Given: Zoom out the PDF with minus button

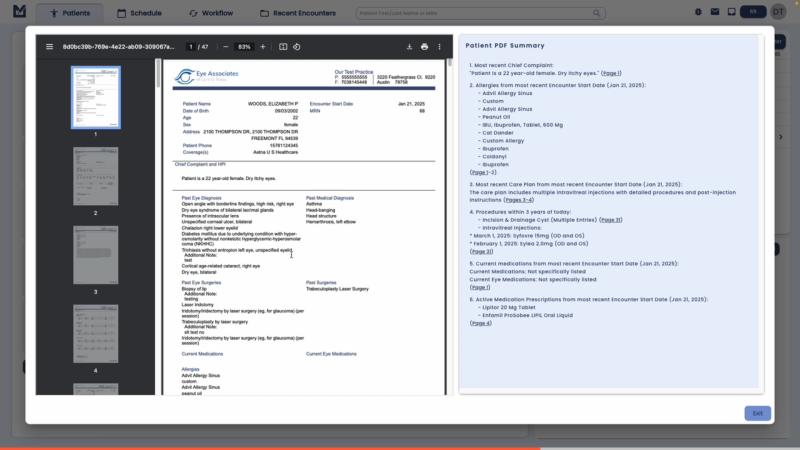Looking at the screenshot, I should (226, 46).
